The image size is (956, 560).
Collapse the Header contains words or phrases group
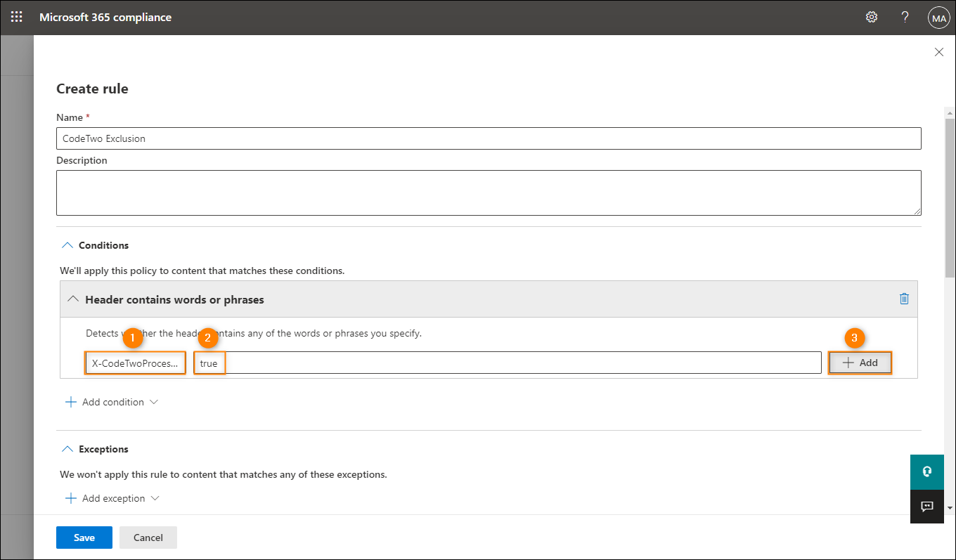click(x=72, y=299)
